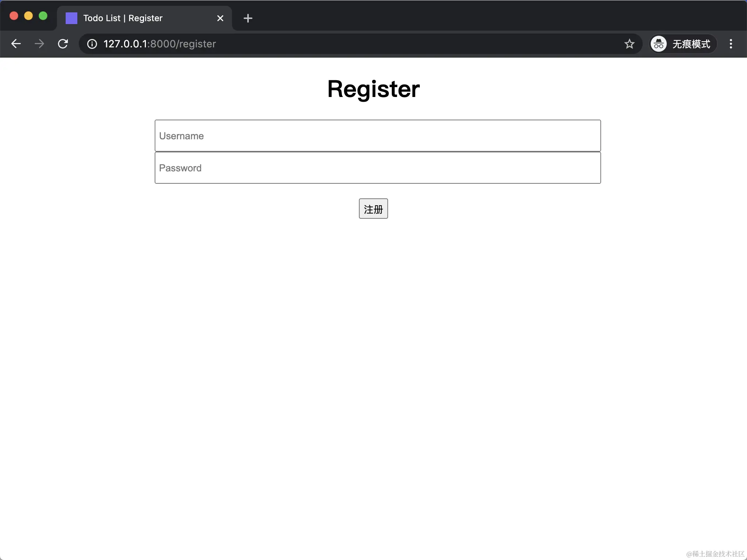Open Chrome's three-dot menu

[x=731, y=44]
